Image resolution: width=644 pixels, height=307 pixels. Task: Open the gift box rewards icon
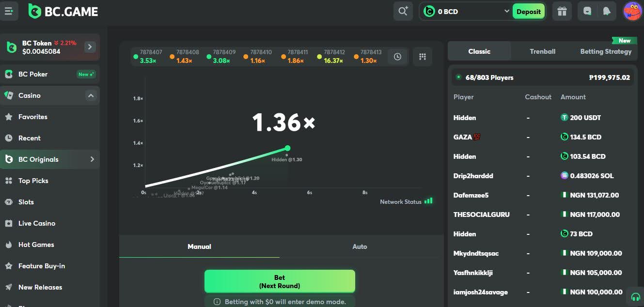pyautogui.click(x=562, y=11)
